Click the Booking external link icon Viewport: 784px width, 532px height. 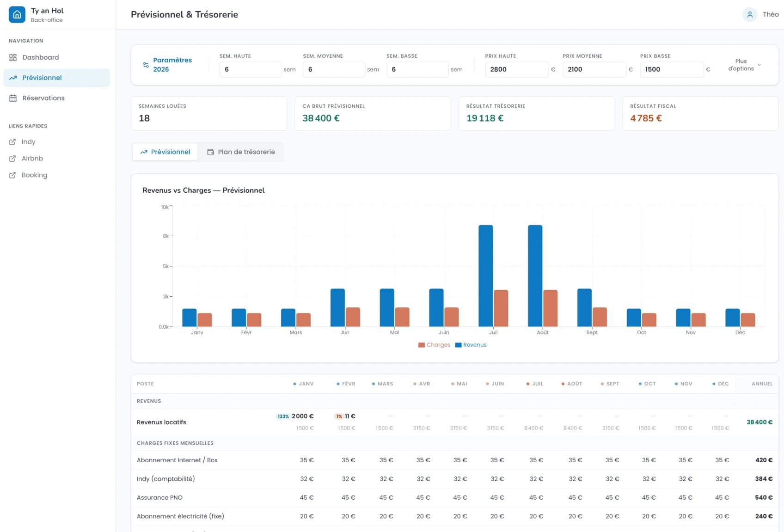coord(12,175)
